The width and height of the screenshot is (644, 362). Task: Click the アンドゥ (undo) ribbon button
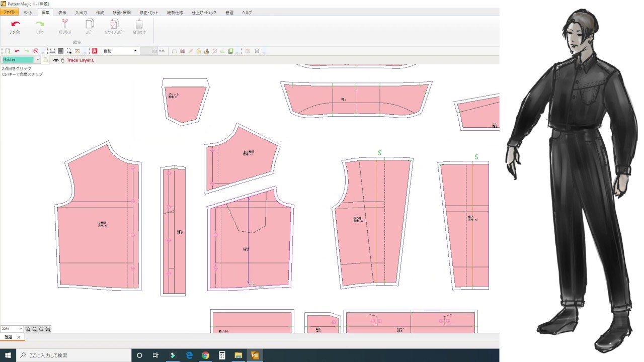(x=15, y=27)
